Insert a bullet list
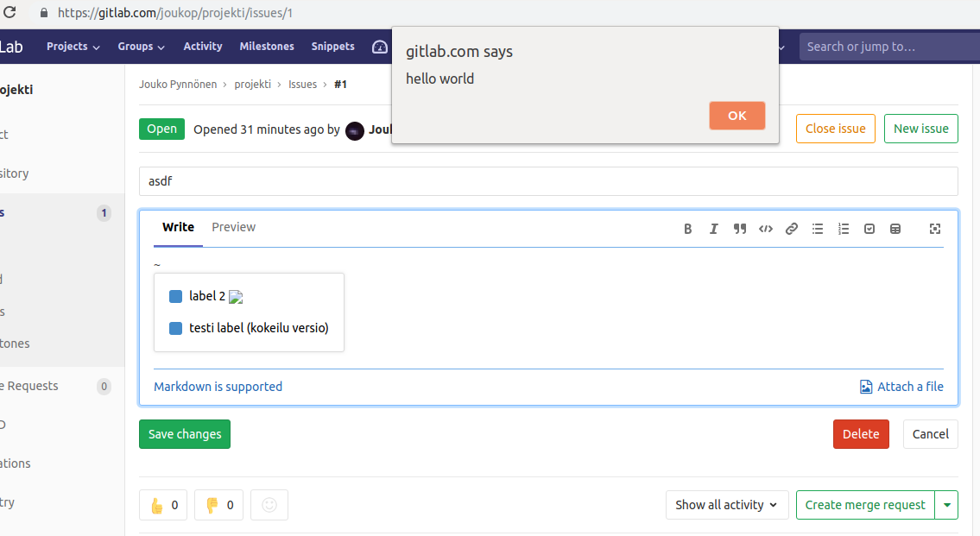This screenshot has width=980, height=536. [818, 229]
